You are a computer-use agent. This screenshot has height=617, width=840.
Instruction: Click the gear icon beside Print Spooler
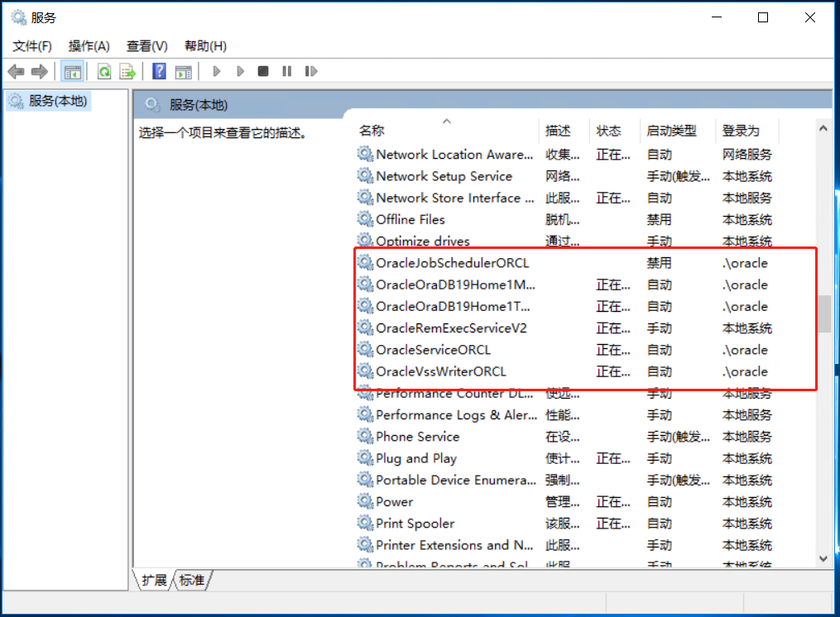pyautogui.click(x=365, y=524)
